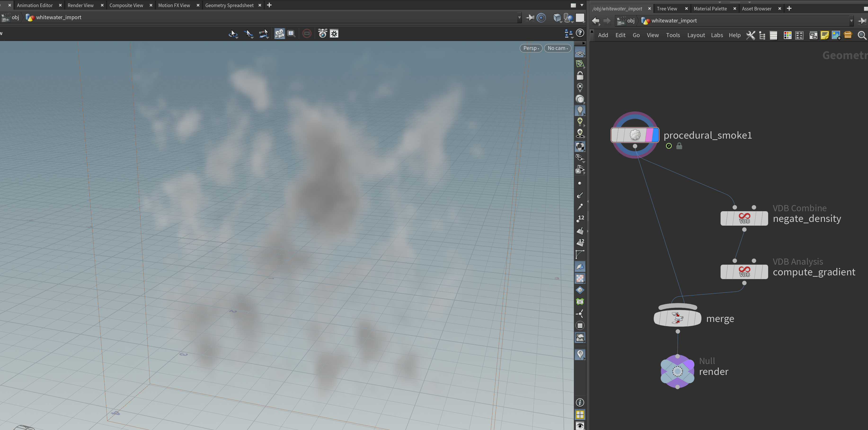
Task: Open viewport information with the i icon
Action: click(580, 402)
